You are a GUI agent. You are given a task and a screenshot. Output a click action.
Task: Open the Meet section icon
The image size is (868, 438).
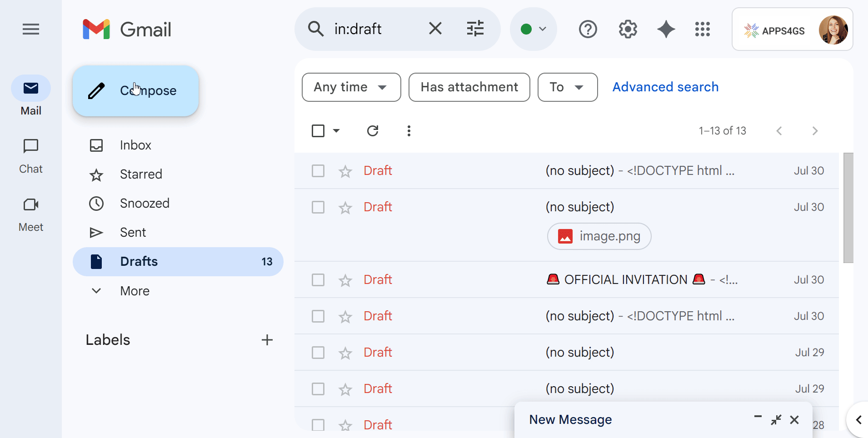[31, 204]
